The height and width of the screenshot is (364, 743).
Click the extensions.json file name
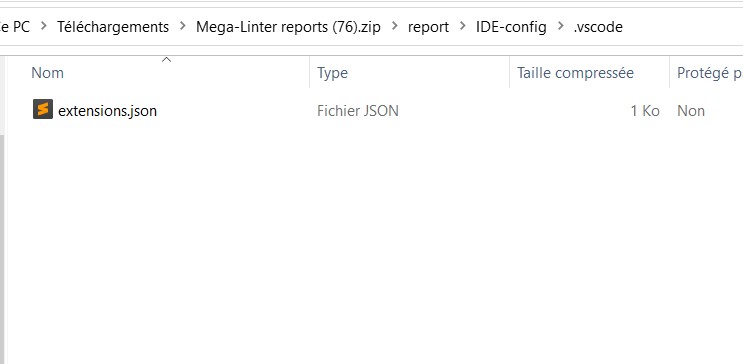[x=108, y=111]
